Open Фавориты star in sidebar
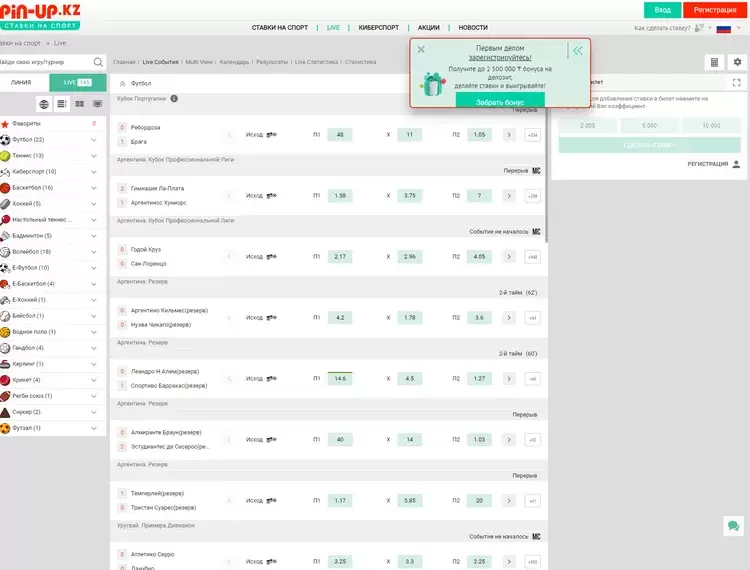Viewport: 750px width, 570px height. [x=5, y=124]
